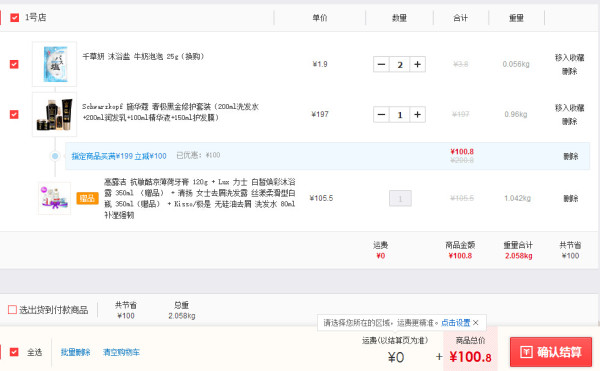Click the promotion bullet marker icon

click(x=55, y=156)
